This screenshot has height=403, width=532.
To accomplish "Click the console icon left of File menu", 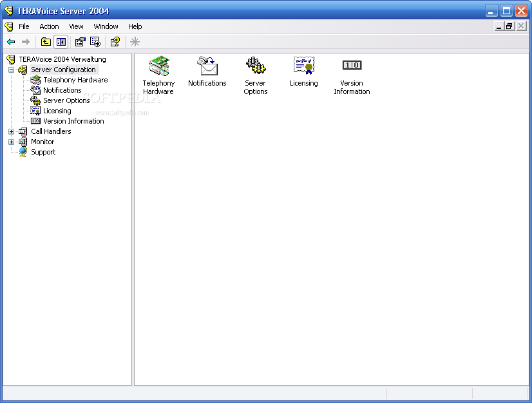I will [x=9, y=26].
